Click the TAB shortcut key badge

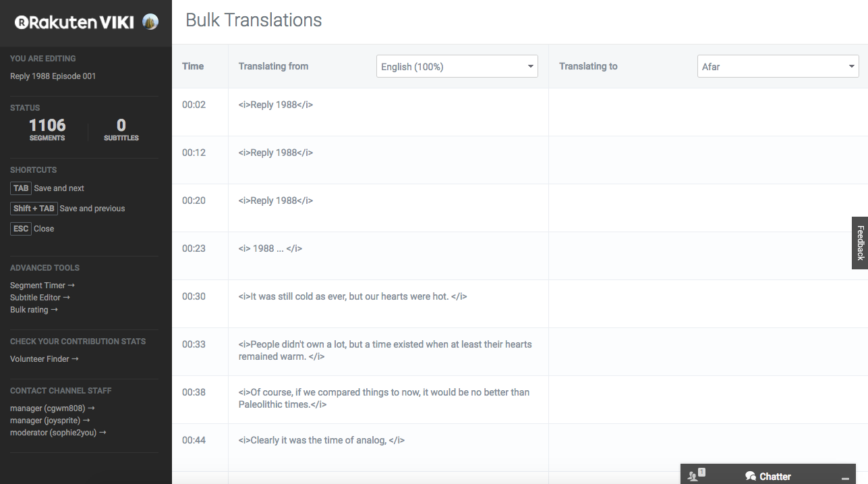21,188
